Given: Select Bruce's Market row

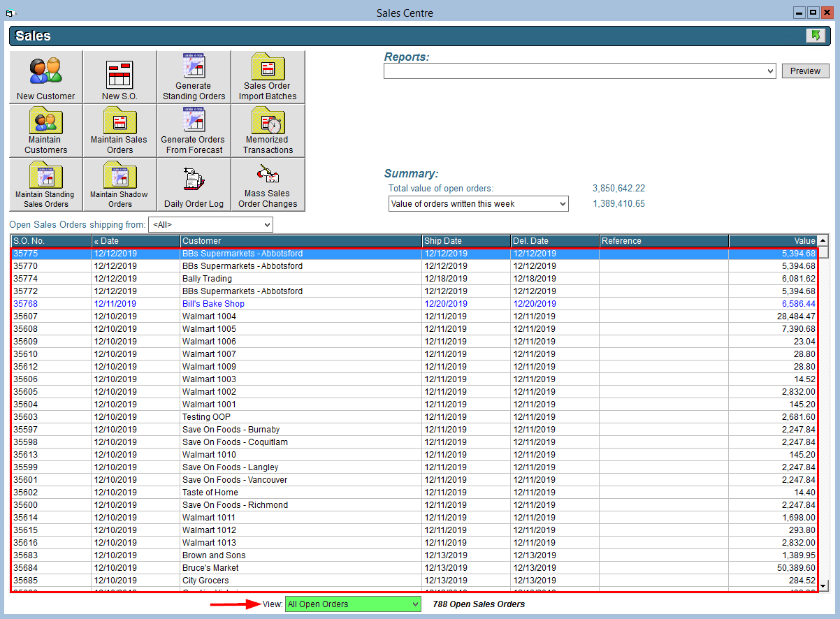Looking at the screenshot, I should point(414,568).
